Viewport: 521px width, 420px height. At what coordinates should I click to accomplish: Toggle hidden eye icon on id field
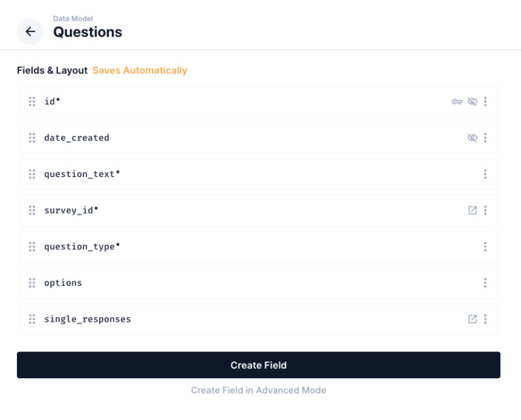pos(473,102)
